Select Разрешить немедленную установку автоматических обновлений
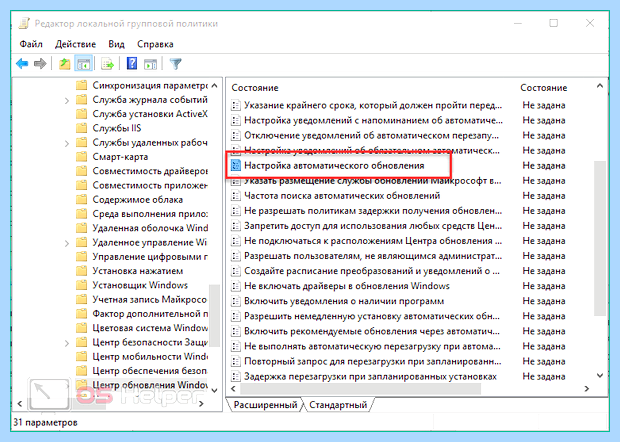This screenshot has width=620, height=442. click(372, 316)
